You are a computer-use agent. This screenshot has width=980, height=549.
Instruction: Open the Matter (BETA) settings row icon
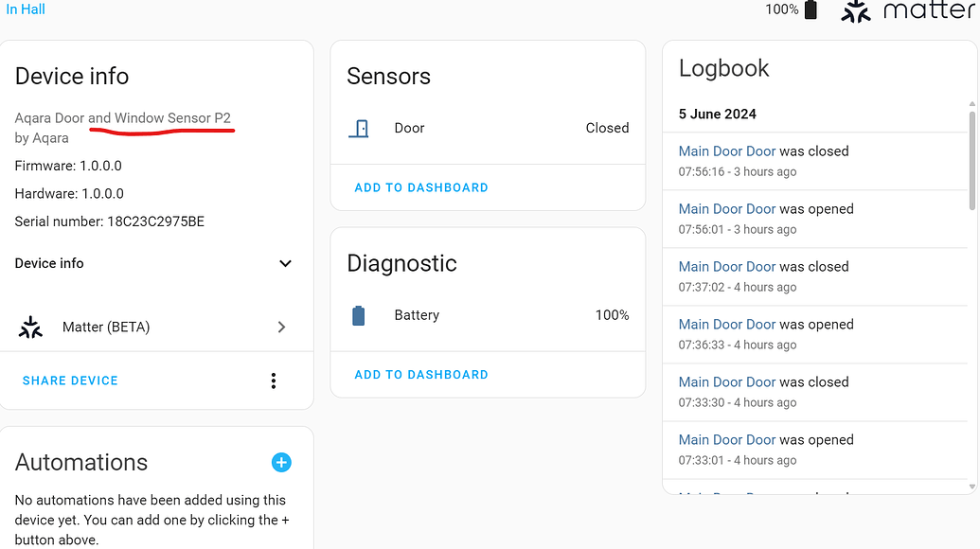[x=29, y=327]
